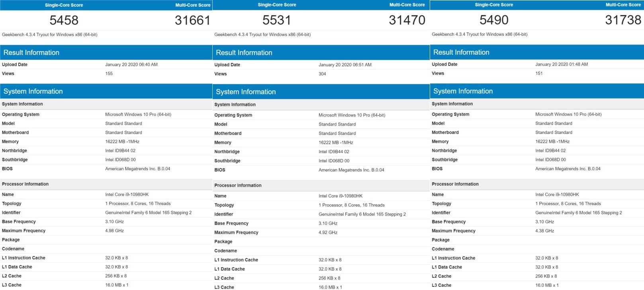644x290 pixels.
Task: Click "Result Information" header in the 5458 result
Action: 106,53
